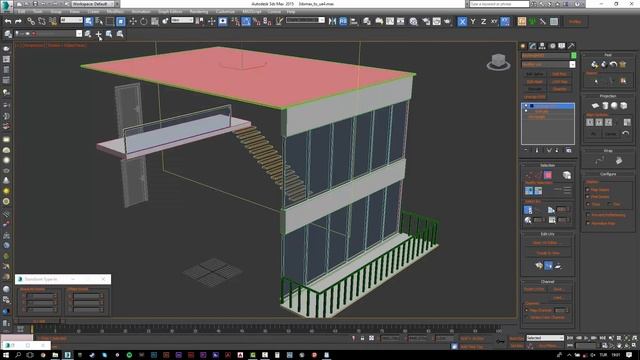
Task: Apply Spherical Map in Projection rollout
Action: click(x=614, y=106)
